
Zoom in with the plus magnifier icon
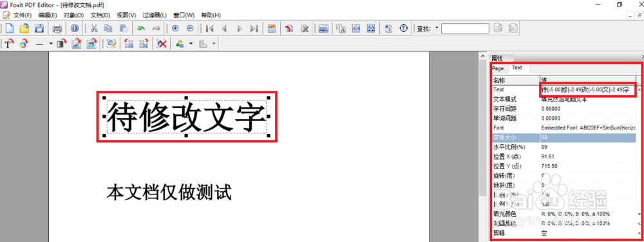(175, 28)
